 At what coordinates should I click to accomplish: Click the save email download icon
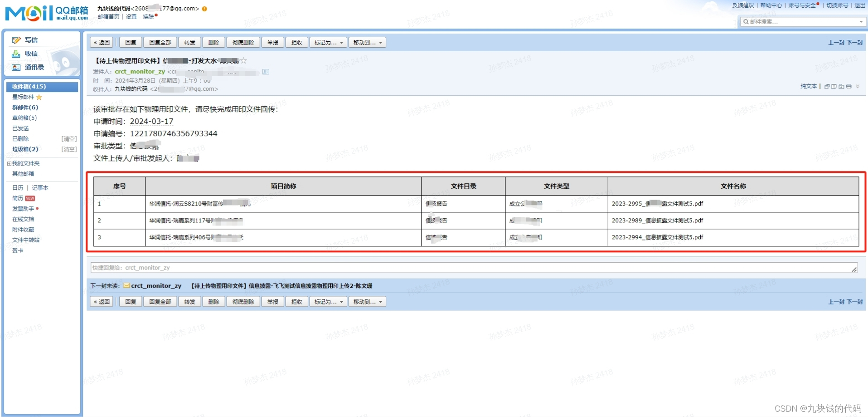coord(841,86)
